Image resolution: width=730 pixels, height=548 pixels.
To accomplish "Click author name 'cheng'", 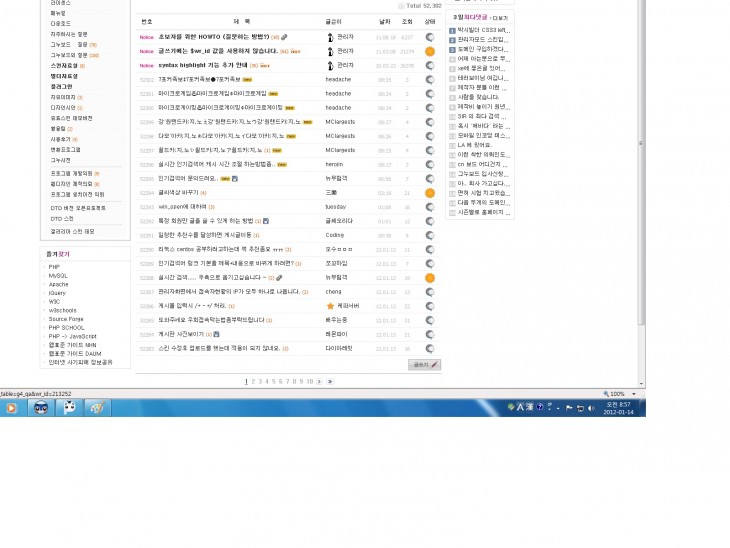I will (x=333, y=292).
